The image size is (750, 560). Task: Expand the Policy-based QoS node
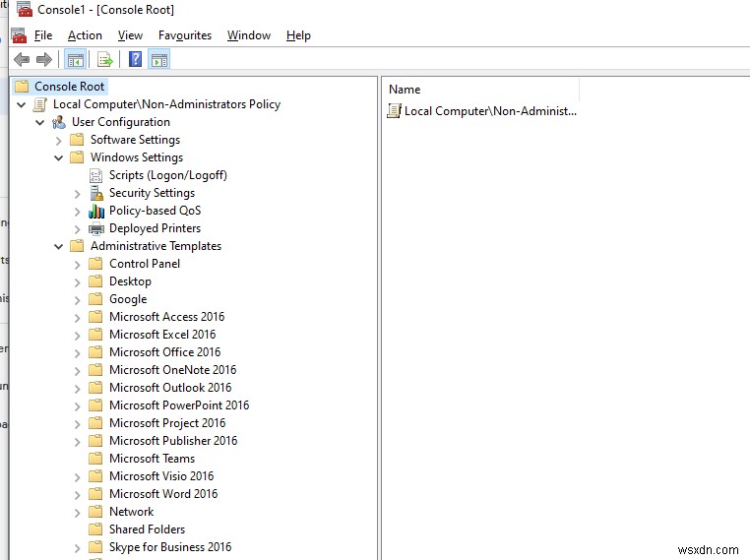tap(77, 212)
